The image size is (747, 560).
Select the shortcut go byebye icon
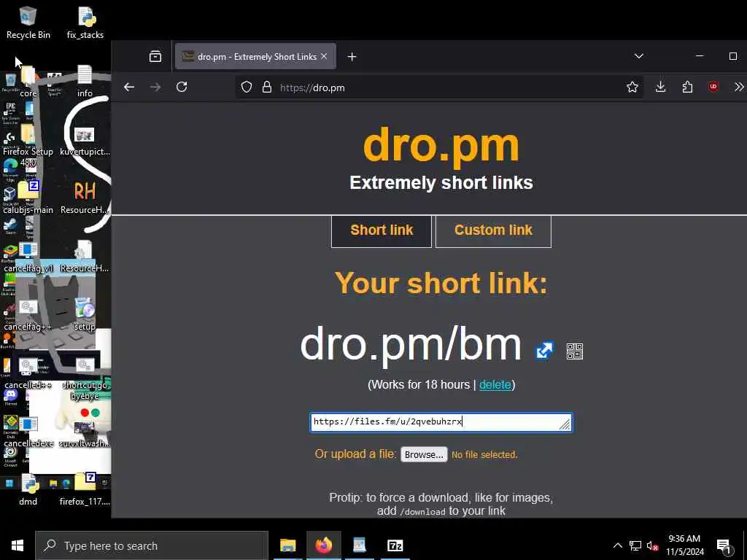(85, 378)
